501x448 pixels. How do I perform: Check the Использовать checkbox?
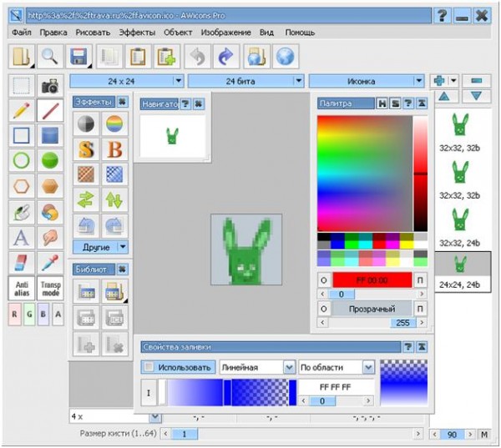pyautogui.click(x=149, y=367)
